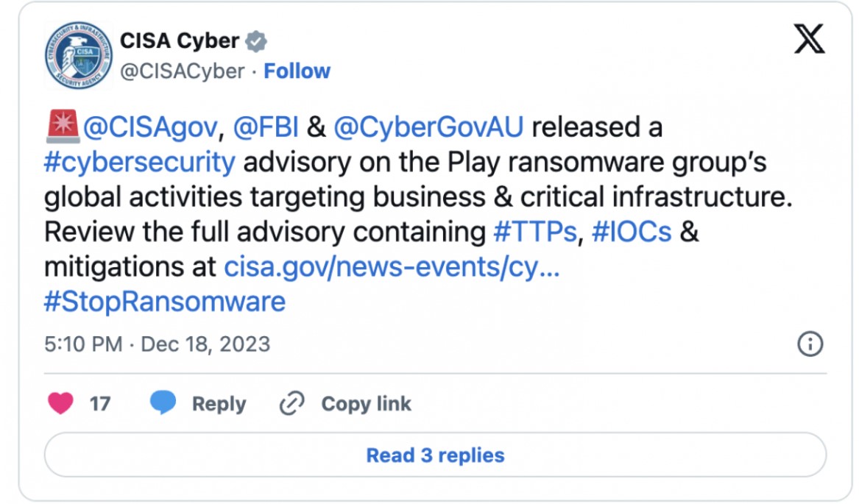859x504 pixels.
Task: Like the tweet with the heart icon
Action: coord(60,404)
